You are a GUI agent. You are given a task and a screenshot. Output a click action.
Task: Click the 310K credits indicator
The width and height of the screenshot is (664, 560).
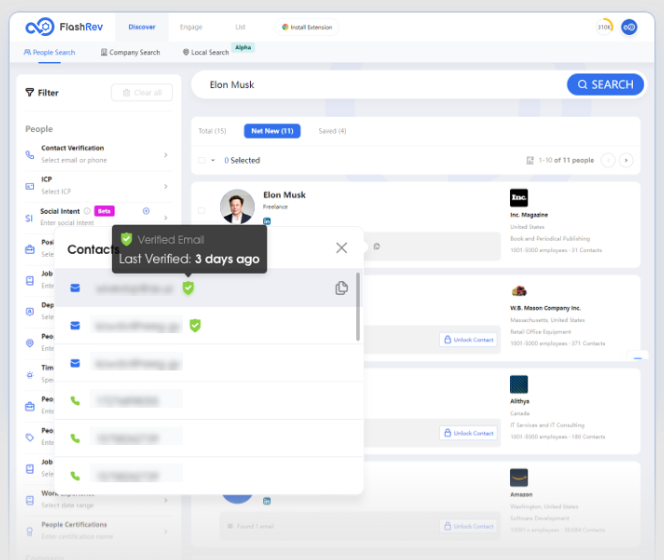[604, 27]
